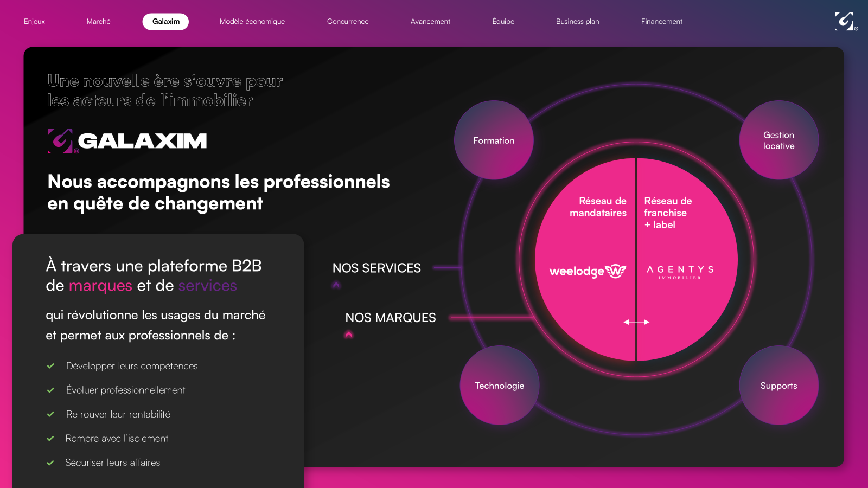
Task: Select the Formation service bubble
Action: [x=494, y=140]
